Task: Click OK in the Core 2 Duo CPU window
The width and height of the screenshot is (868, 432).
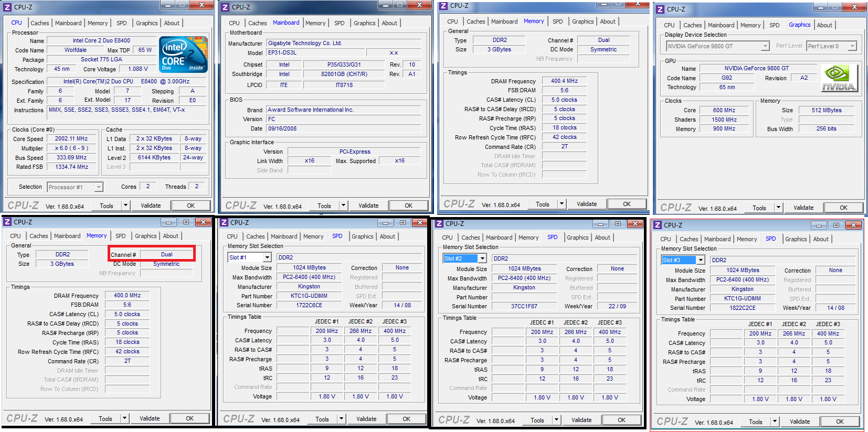Action: [191, 206]
